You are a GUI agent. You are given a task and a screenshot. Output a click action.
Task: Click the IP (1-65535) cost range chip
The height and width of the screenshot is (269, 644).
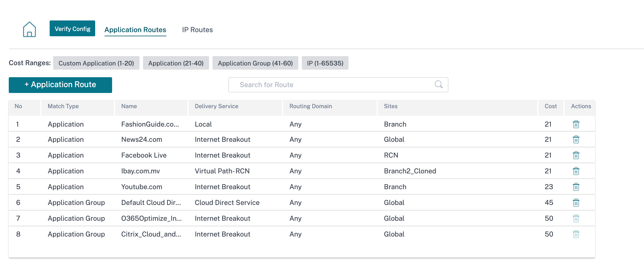click(325, 63)
